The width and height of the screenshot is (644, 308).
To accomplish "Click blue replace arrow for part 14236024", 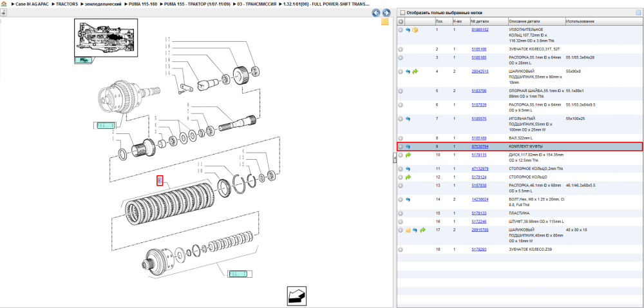I will pyautogui.click(x=408, y=199).
